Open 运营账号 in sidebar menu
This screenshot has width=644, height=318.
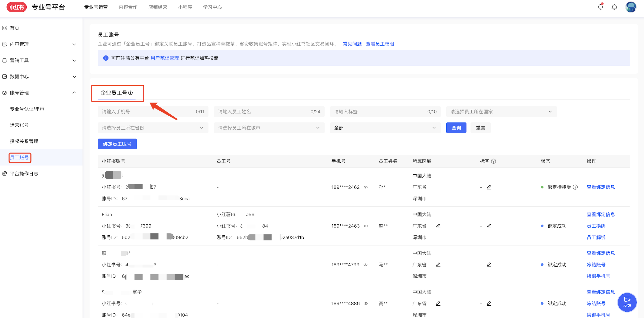(19, 125)
